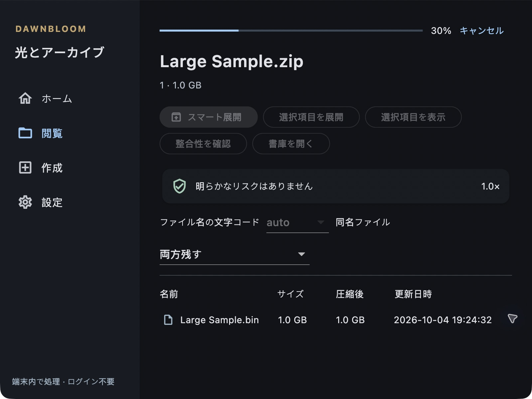
Task: Go to the 作成 section
Action: [x=70, y=168]
